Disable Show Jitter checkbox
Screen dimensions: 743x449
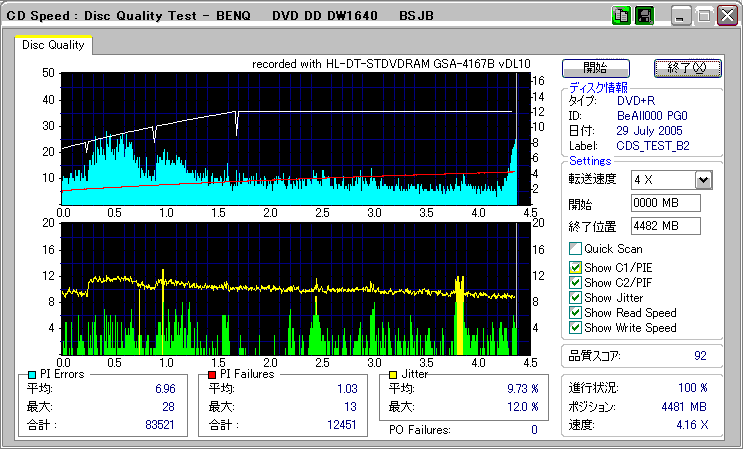click(x=575, y=298)
